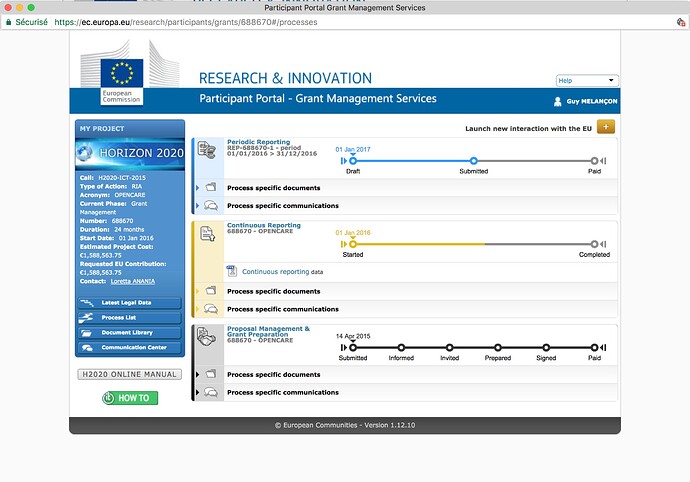Expand Proposal Management process specific documents
The width and height of the screenshot is (690, 482).
click(x=197, y=375)
